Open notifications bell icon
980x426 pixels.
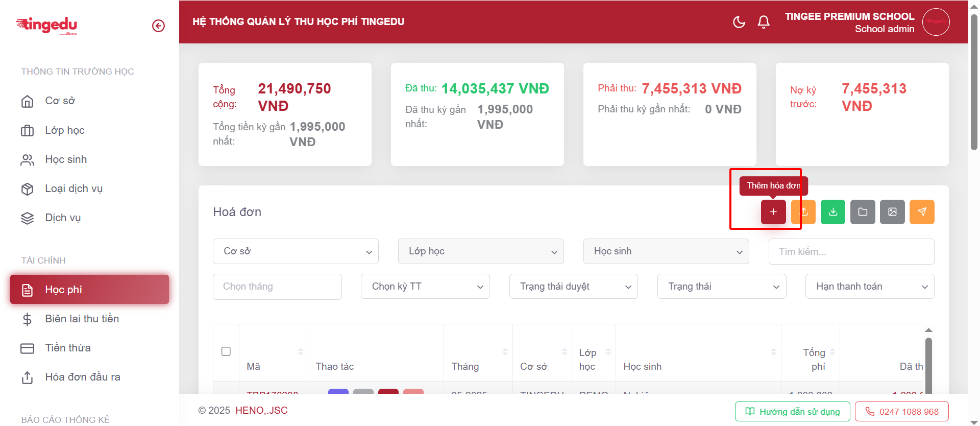click(764, 22)
